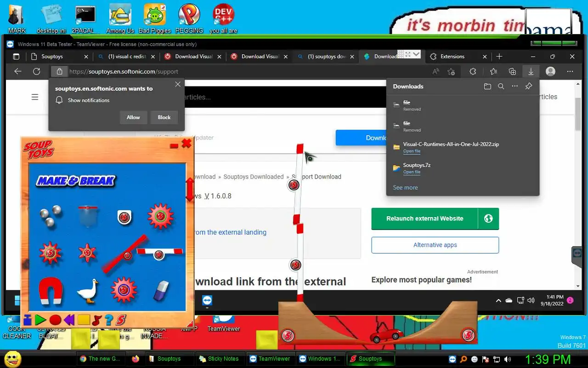The width and height of the screenshot is (588, 368).
Task: Pin the Downloads panel
Action: pos(529,86)
